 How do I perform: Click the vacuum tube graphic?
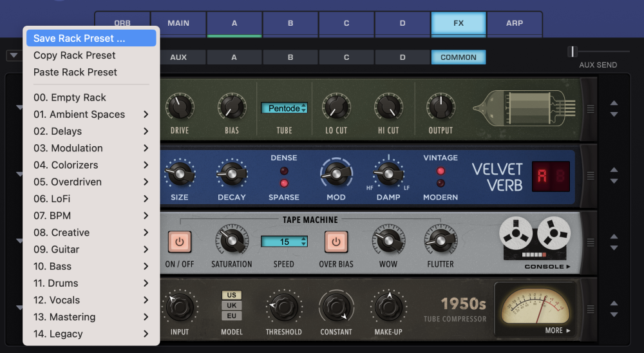tap(524, 109)
